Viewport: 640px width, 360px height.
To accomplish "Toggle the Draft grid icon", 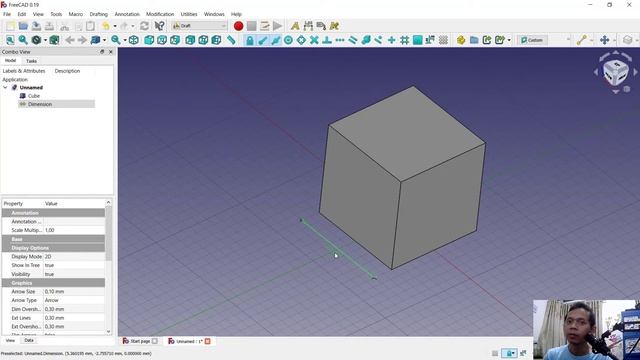I will (x=443, y=40).
